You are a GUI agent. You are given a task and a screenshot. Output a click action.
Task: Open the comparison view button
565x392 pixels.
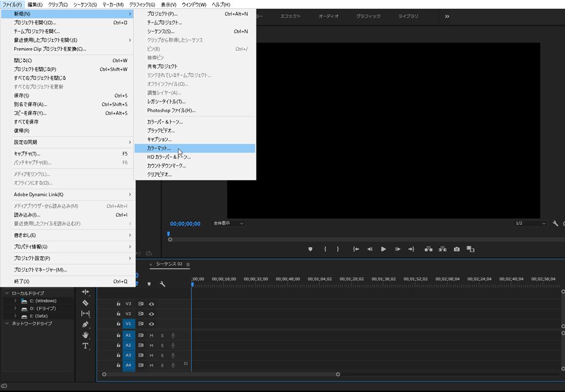point(470,249)
